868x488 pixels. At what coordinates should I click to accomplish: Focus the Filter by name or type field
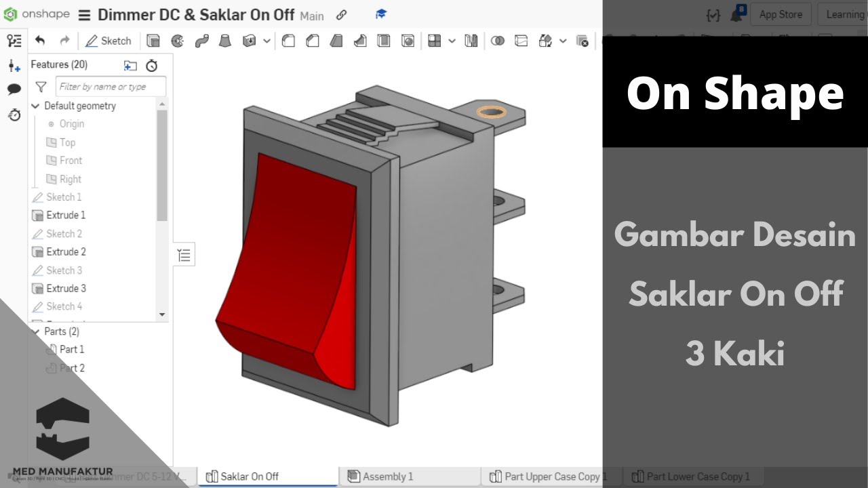coord(111,87)
